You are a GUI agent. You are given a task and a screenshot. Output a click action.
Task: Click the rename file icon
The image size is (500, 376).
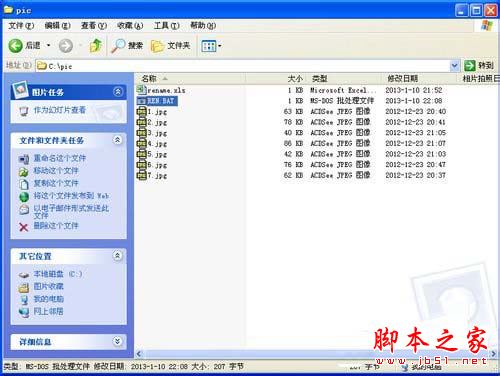24,159
